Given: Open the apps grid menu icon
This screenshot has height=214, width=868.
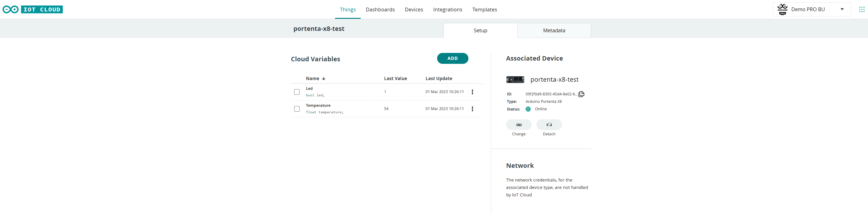Looking at the screenshot, I should tap(862, 10).
